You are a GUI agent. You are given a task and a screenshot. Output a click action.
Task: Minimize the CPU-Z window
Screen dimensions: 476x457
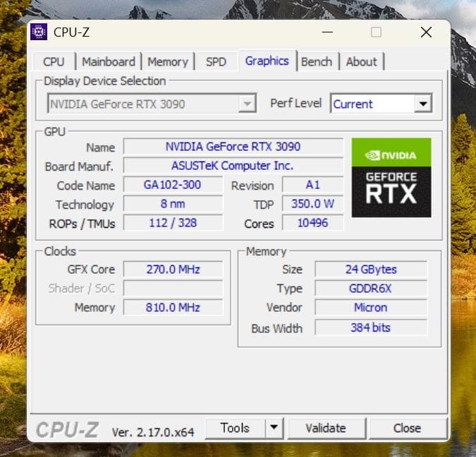tap(327, 32)
